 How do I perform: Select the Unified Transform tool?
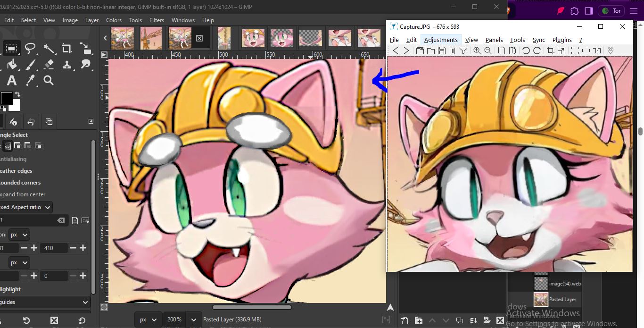[85, 48]
